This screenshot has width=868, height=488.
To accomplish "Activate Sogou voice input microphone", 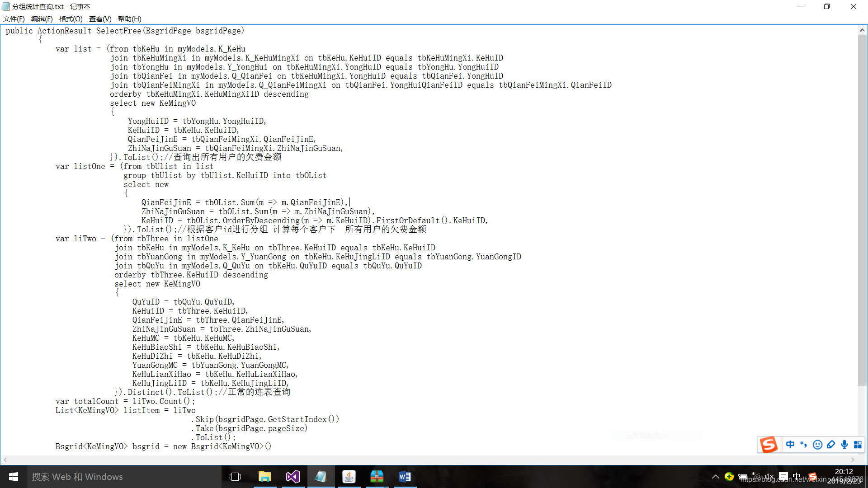I will 844,445.
